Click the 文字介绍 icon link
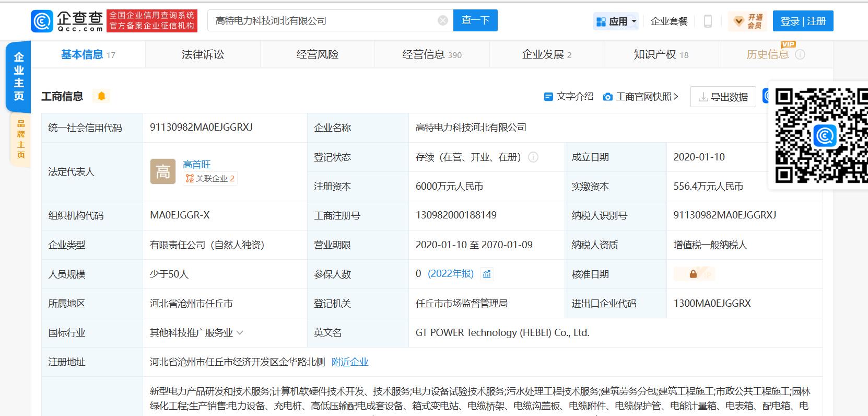This screenshot has width=868, height=416. click(x=568, y=96)
